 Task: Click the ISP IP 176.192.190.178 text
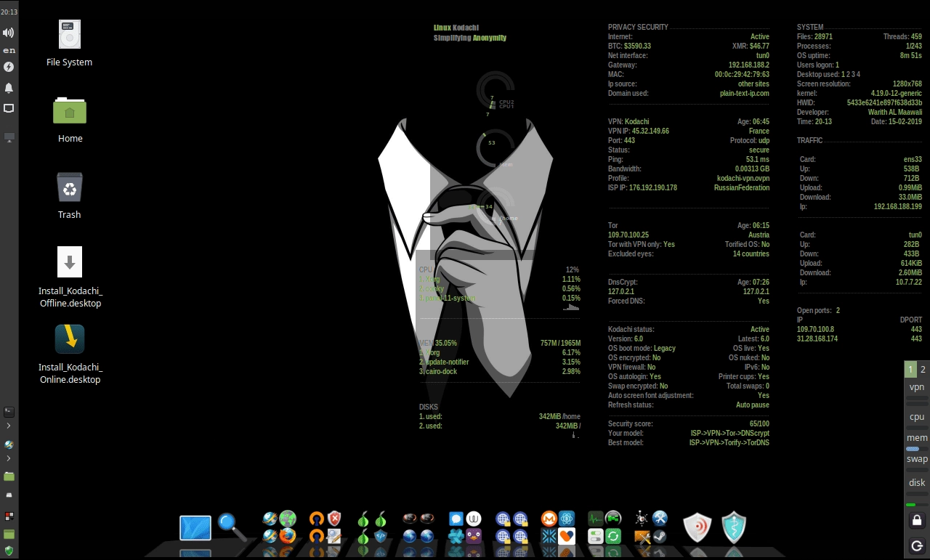coord(642,187)
